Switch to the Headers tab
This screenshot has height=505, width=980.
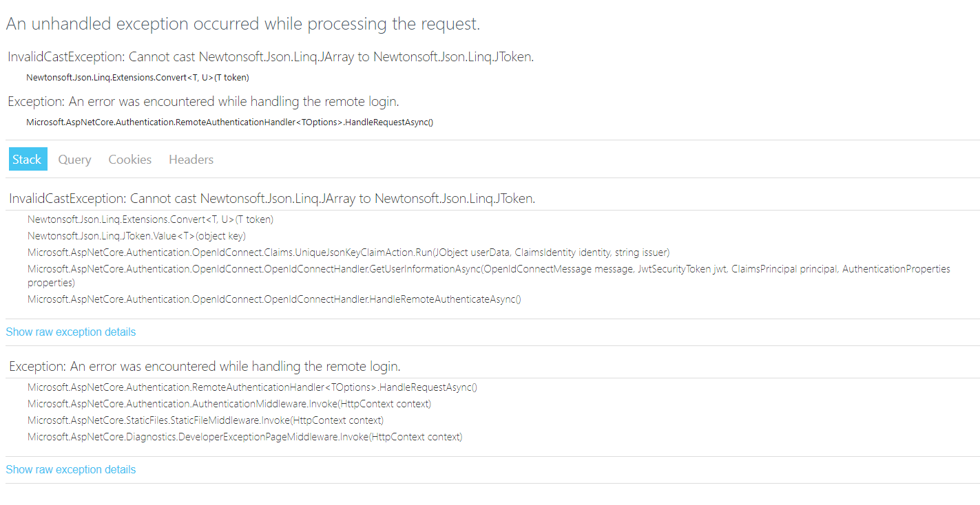(190, 159)
